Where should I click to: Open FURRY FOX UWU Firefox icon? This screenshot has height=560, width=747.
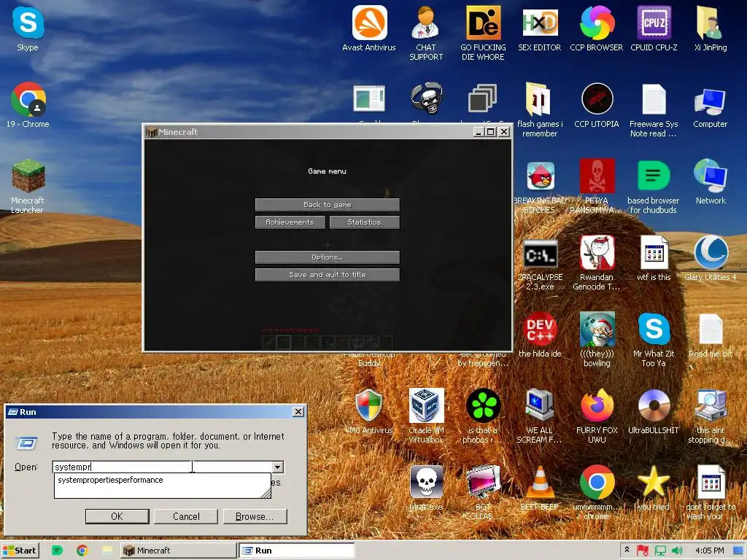pos(597,416)
